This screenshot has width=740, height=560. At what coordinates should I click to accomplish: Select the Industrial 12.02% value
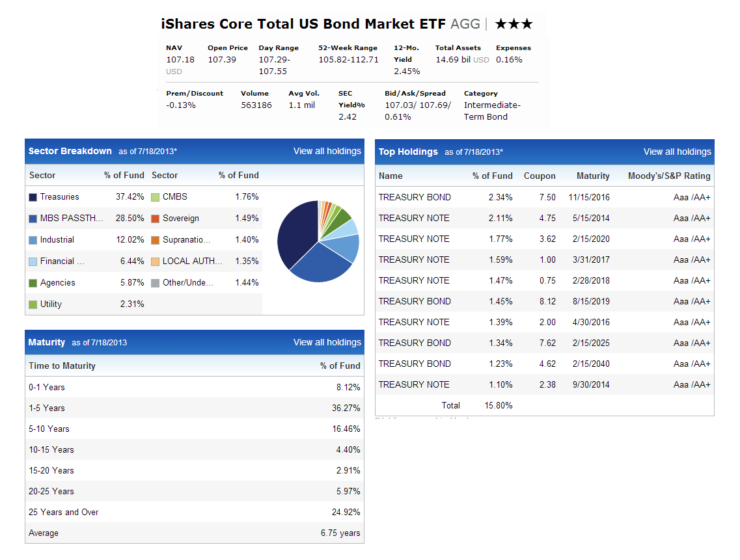pos(130,239)
